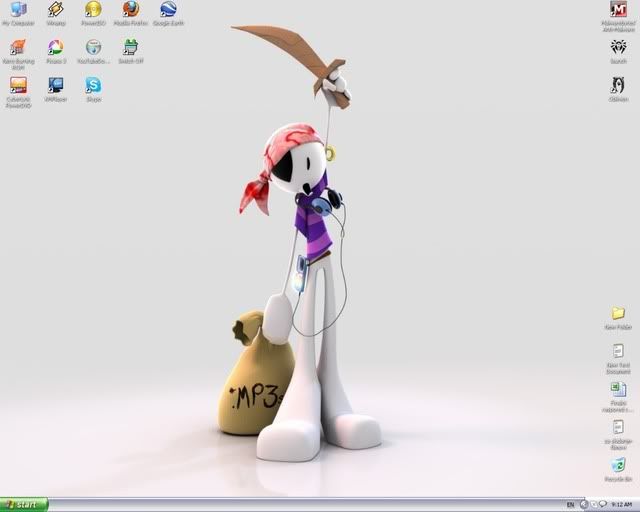The image size is (640, 512).
Task: Click the spider logo desktop icon
Action: point(618,48)
